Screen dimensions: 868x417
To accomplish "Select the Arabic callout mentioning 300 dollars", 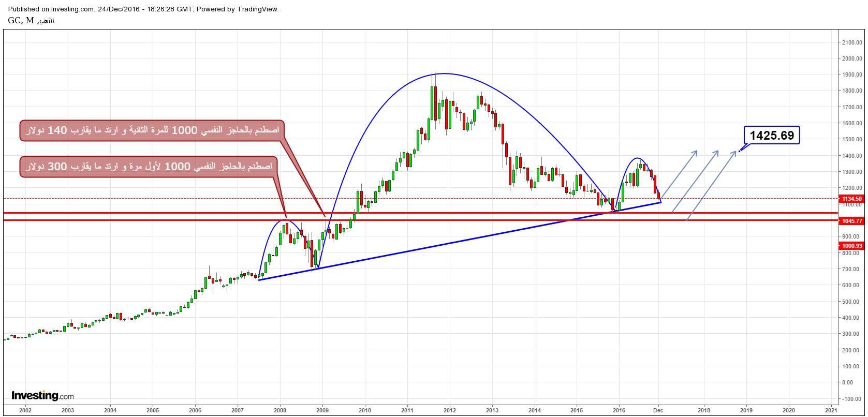I will [149, 167].
